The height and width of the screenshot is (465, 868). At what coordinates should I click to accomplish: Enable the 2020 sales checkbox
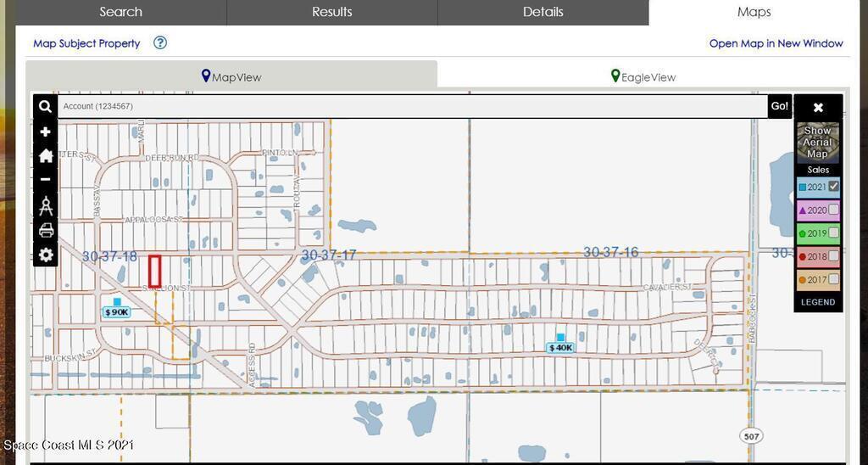pos(833,210)
